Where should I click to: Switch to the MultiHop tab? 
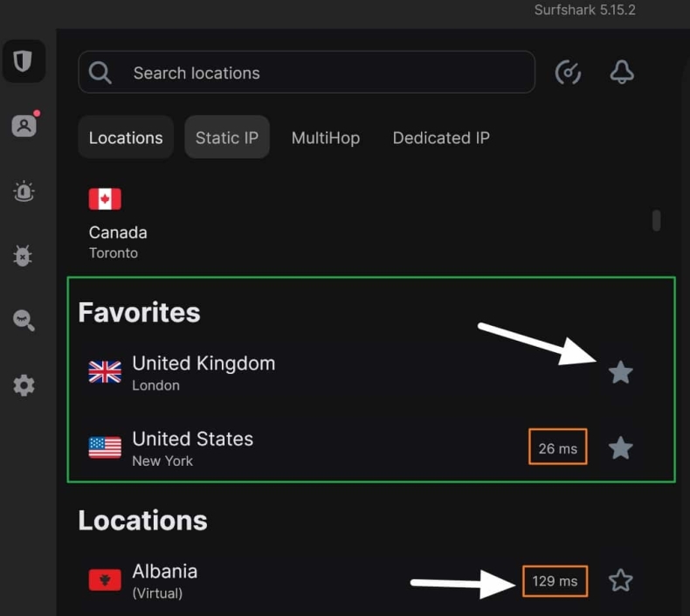326,138
